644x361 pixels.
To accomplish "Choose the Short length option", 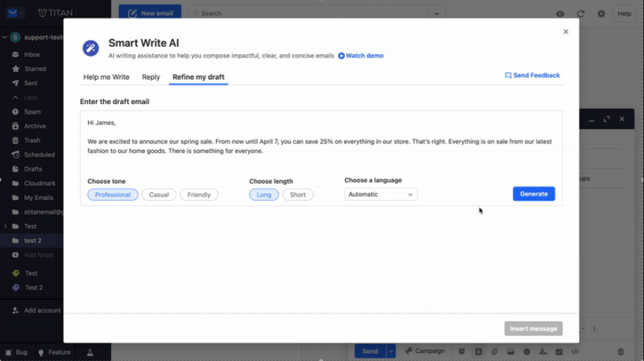I will pos(298,195).
